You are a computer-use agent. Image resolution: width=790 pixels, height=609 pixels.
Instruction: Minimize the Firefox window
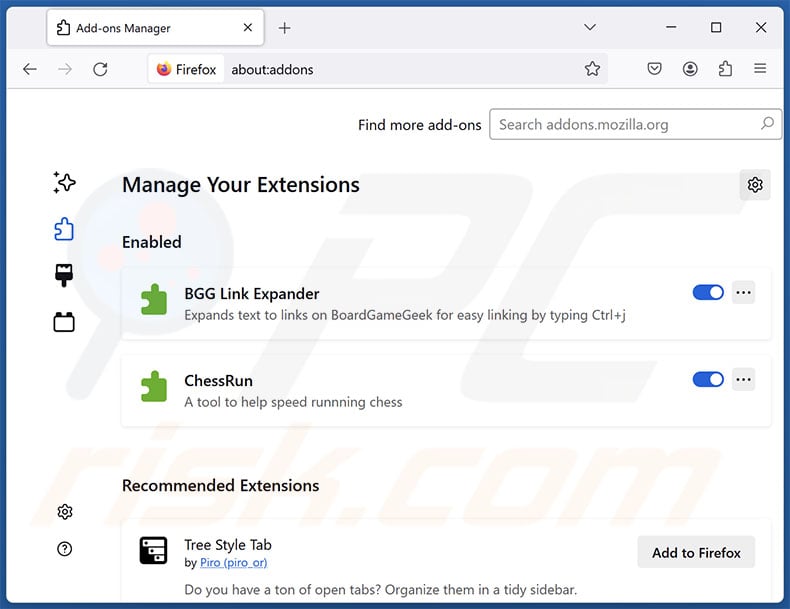point(671,27)
